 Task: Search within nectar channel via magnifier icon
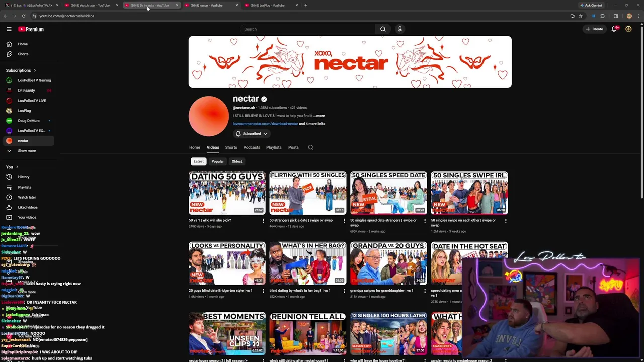310,147
